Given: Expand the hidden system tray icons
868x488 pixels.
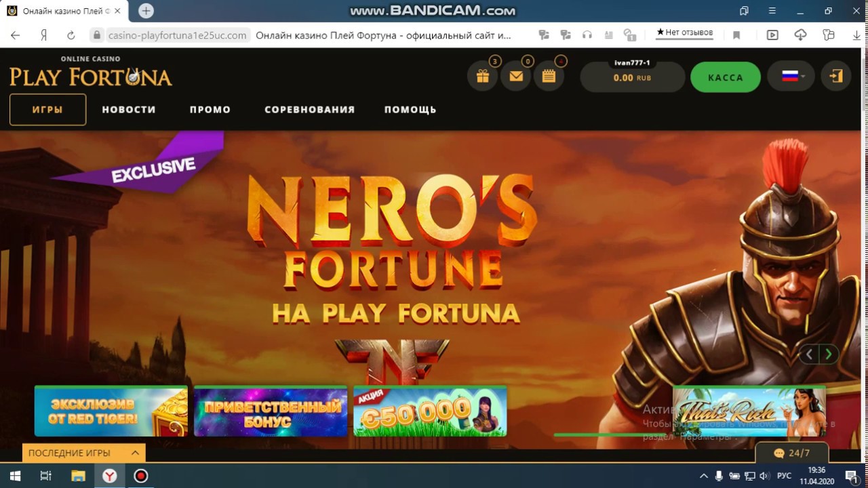Looking at the screenshot, I should (703, 476).
